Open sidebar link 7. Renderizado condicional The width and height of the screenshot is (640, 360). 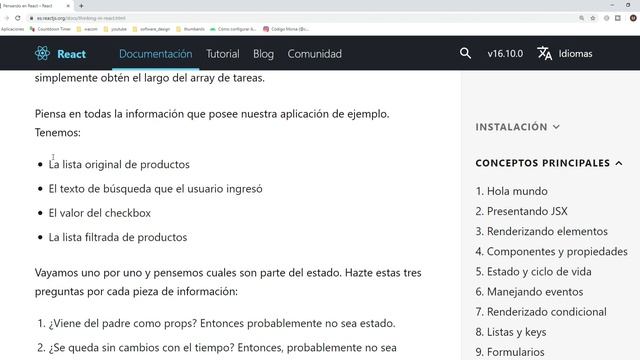point(541,312)
